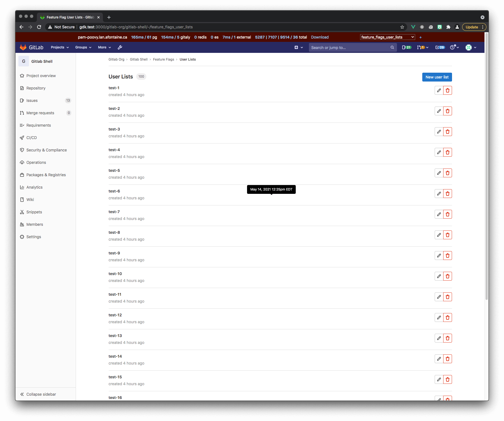Open the performance bar request selector
The height and width of the screenshot is (421, 504).
(x=387, y=37)
